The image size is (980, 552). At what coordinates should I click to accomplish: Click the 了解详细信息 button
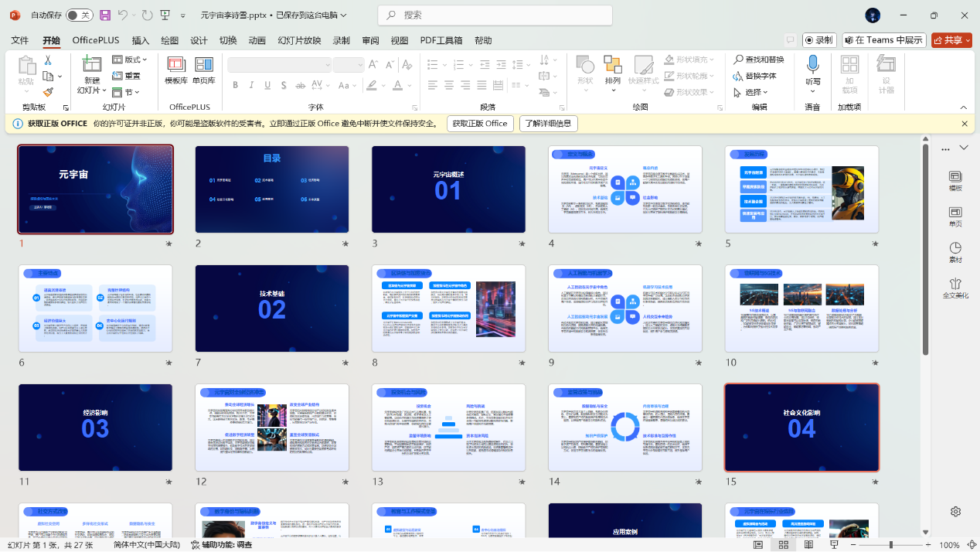click(548, 124)
